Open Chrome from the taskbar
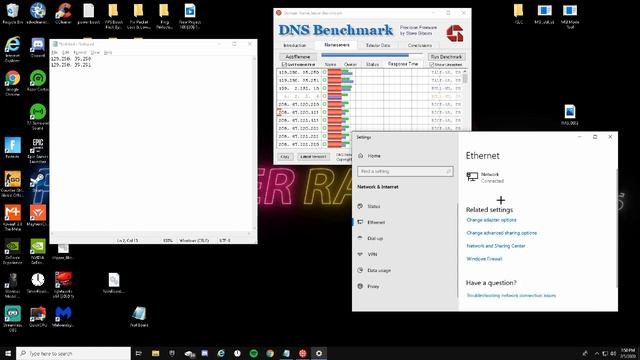640x360 pixels. [270, 353]
